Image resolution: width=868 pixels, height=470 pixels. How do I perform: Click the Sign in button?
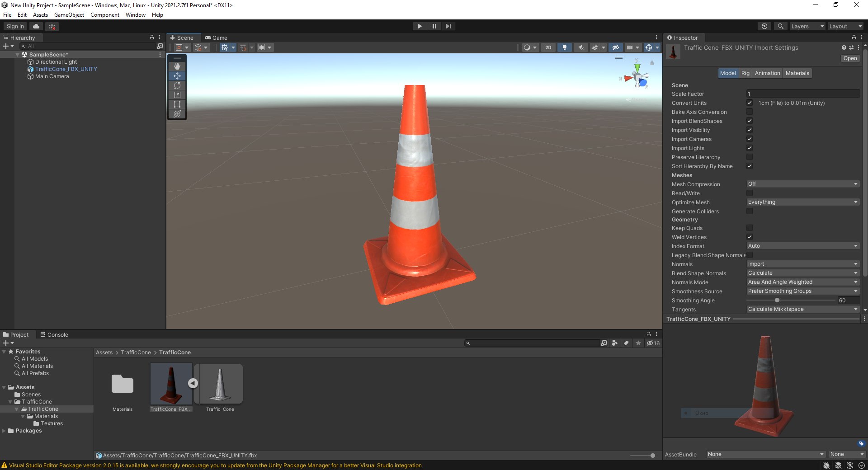15,26
